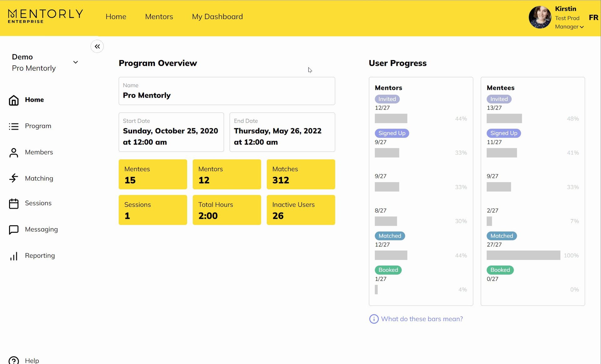
Task: Open Messaging via the chat bubble icon
Action: click(13, 230)
